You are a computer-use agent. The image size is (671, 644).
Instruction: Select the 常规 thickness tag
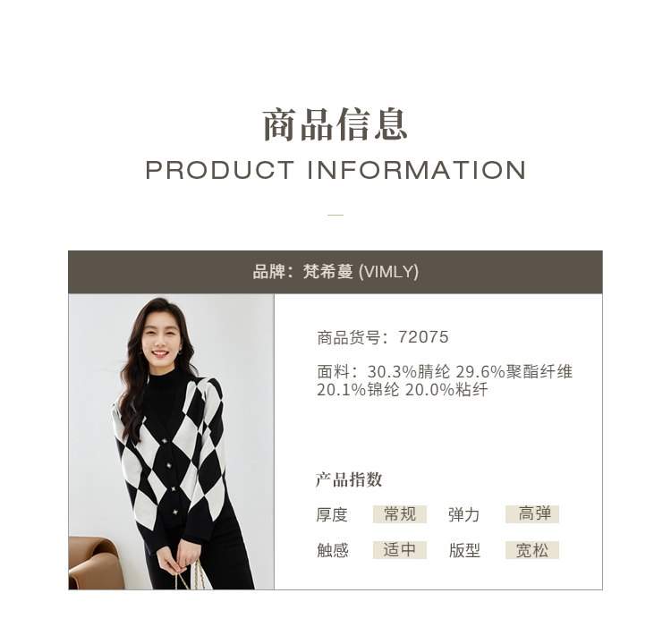coord(400,514)
